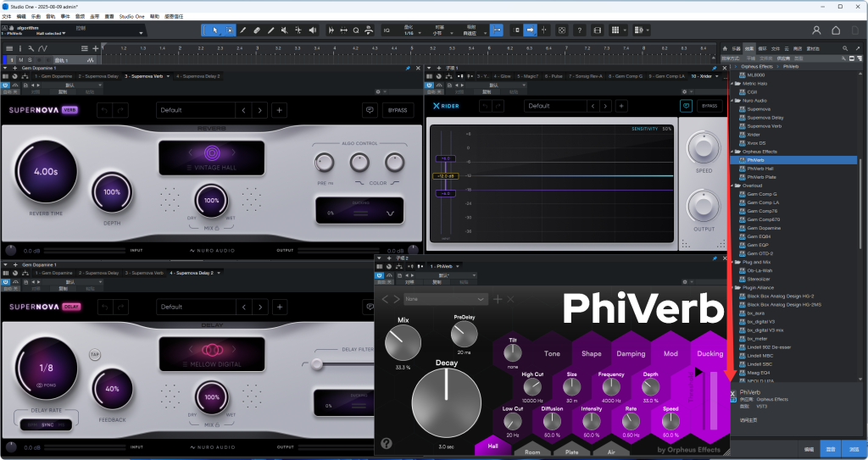
Task: Toggle power in Supernova Delay 2 window
Action: pyautogui.click(x=6, y=282)
